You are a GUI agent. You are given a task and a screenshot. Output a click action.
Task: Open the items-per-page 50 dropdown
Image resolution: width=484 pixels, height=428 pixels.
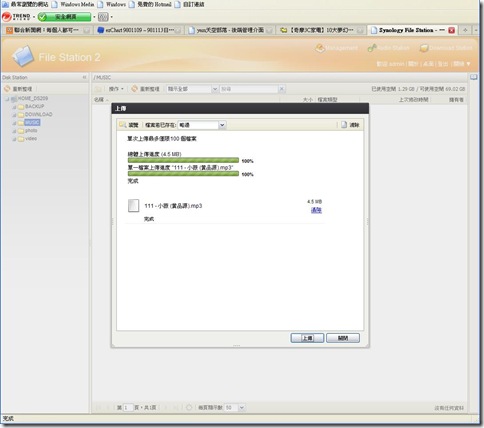click(241, 408)
